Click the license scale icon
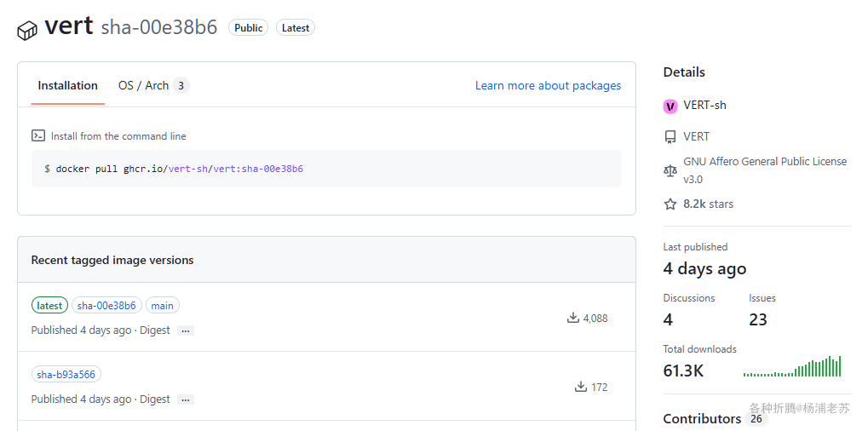868x431 pixels. [670, 170]
